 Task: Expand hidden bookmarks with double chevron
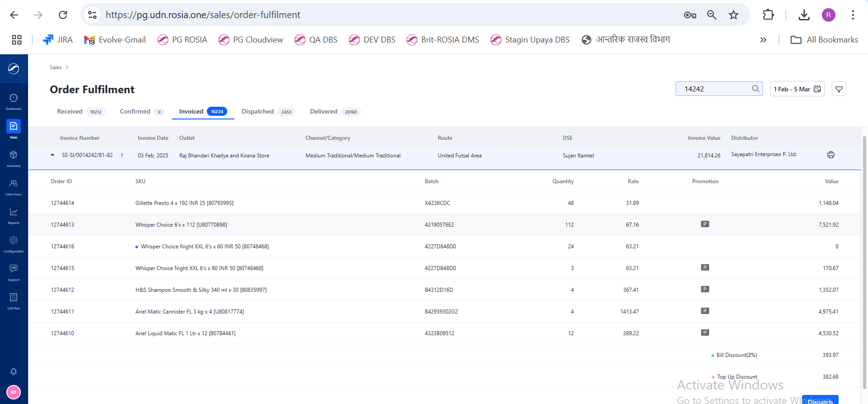763,40
